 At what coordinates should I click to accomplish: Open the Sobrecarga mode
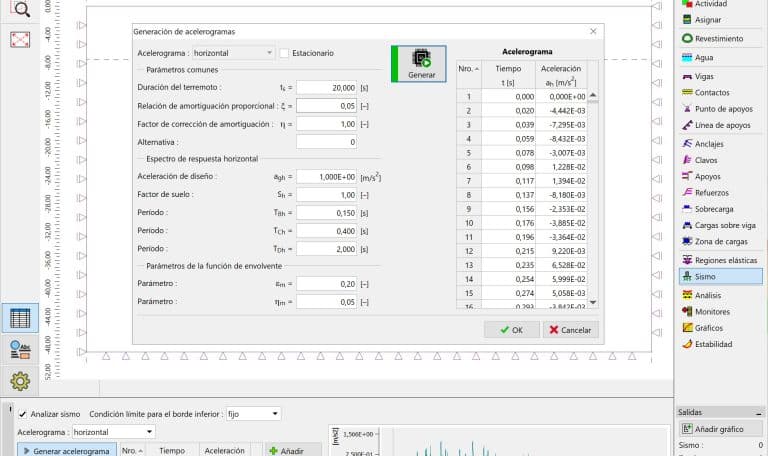pos(721,209)
